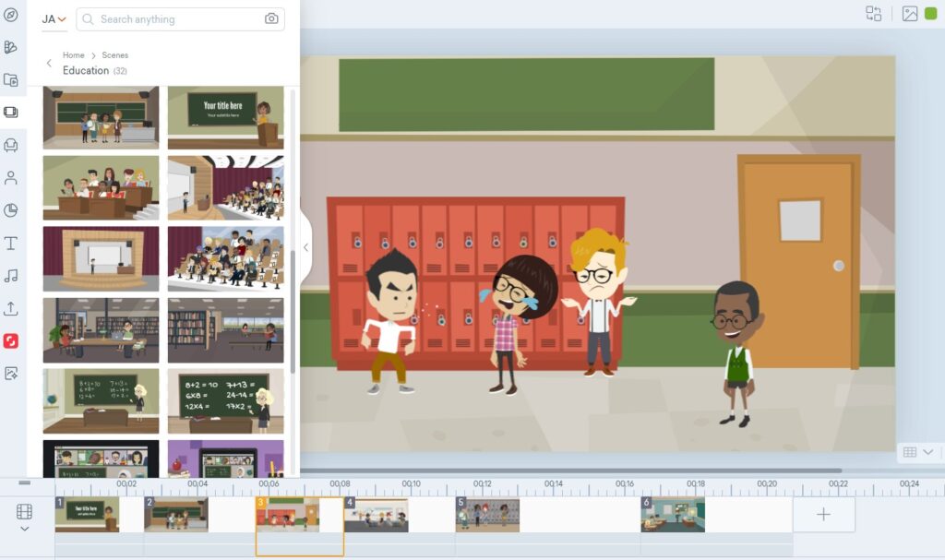Click the Upload icon in sidebar
The image size is (945, 560).
[11, 308]
